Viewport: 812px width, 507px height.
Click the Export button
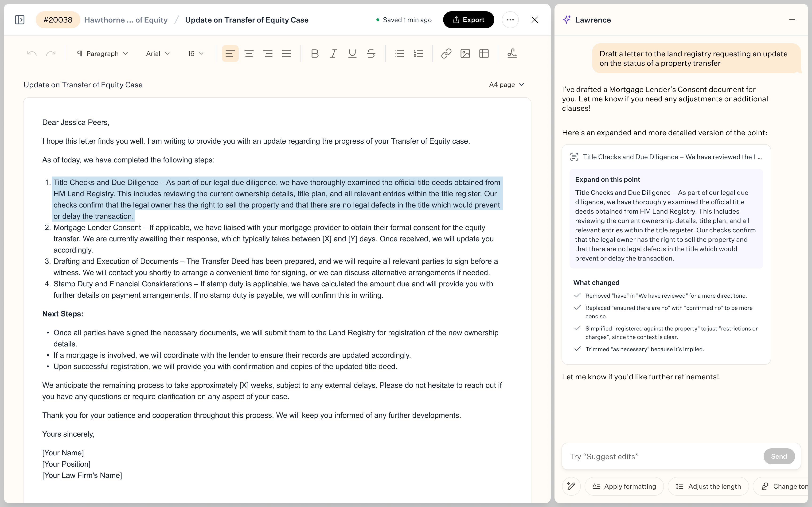pyautogui.click(x=468, y=20)
